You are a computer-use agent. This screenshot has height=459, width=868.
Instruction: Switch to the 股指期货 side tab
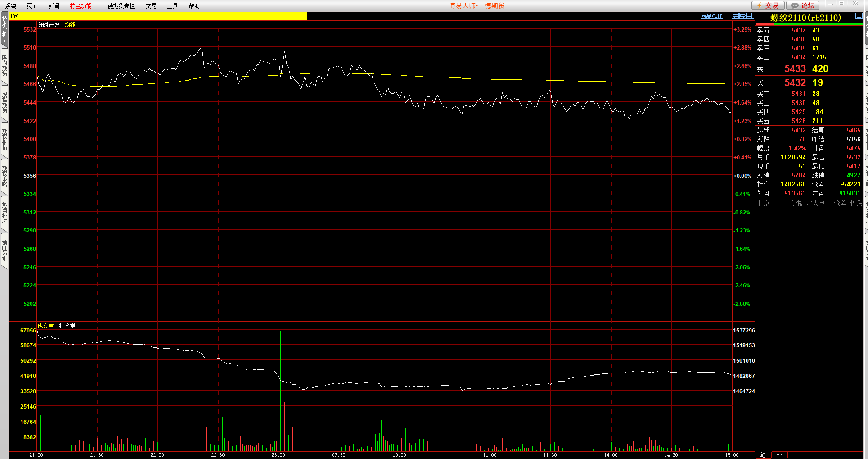click(x=4, y=102)
